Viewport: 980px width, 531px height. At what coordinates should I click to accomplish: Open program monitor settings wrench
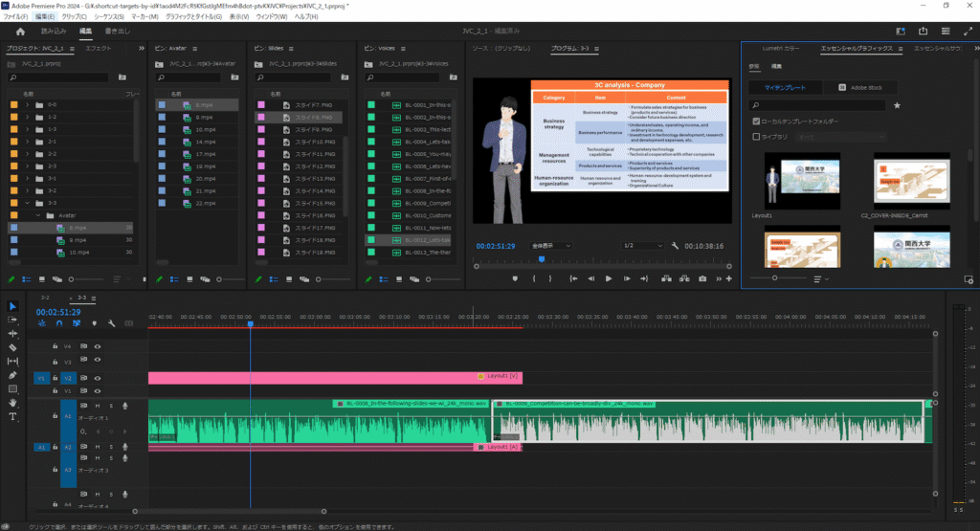pos(675,246)
